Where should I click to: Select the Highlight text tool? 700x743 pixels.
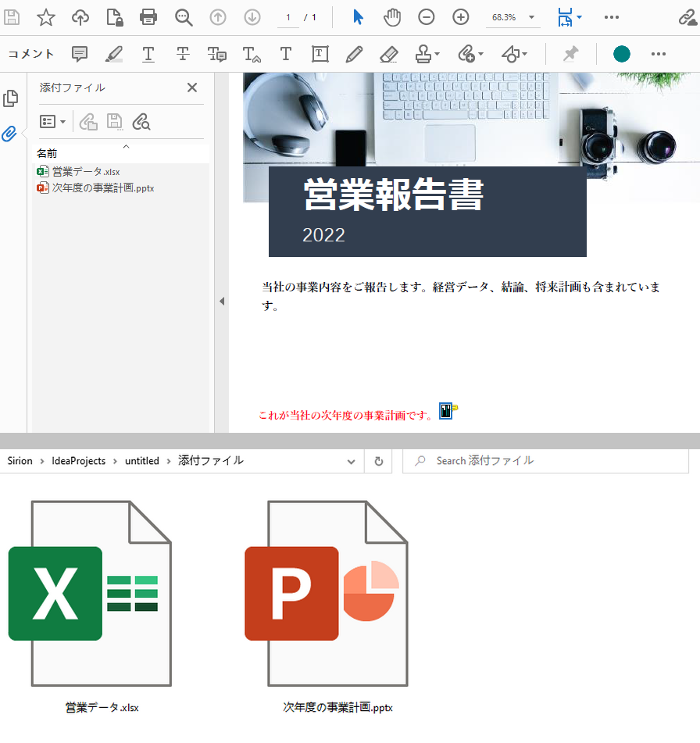[114, 54]
